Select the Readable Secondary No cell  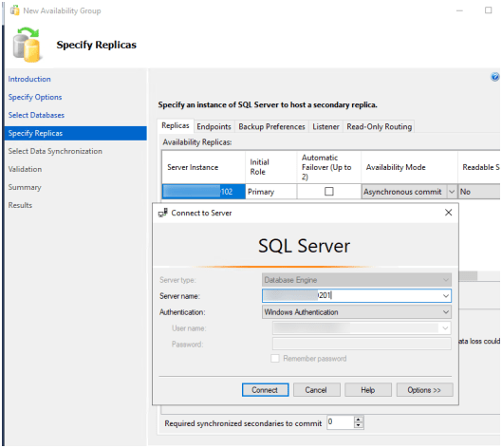[478, 192]
